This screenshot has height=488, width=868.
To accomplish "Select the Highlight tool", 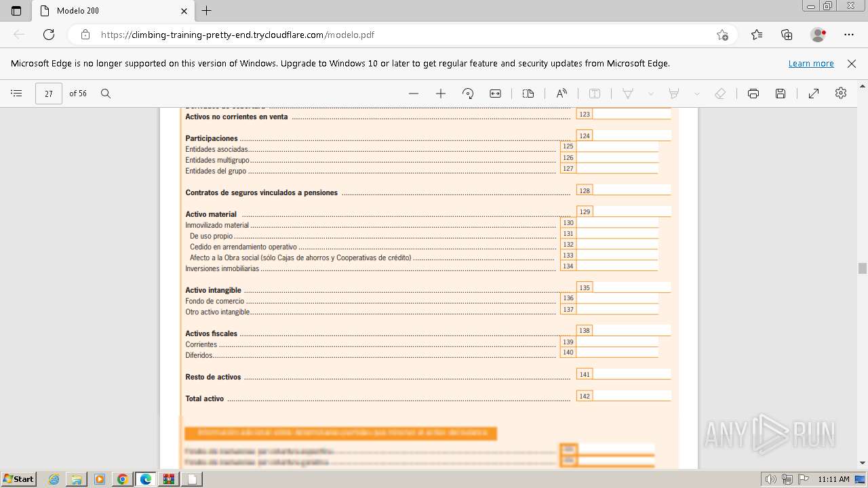I will [x=674, y=94].
